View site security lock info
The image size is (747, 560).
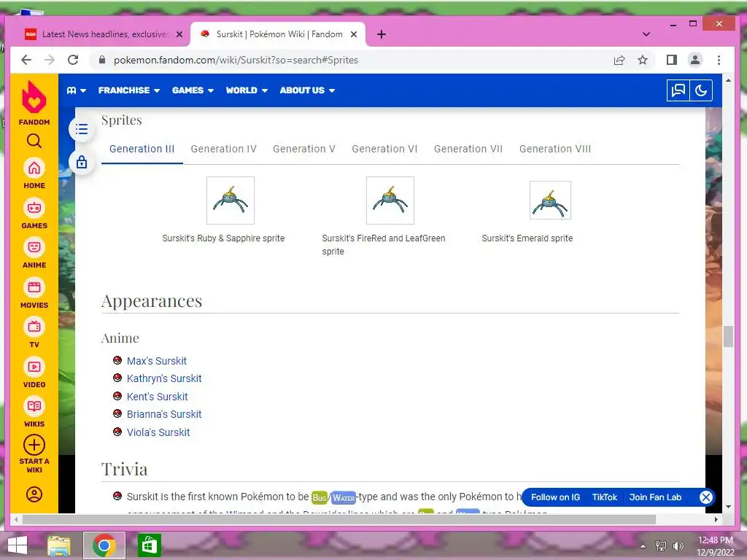point(101,60)
